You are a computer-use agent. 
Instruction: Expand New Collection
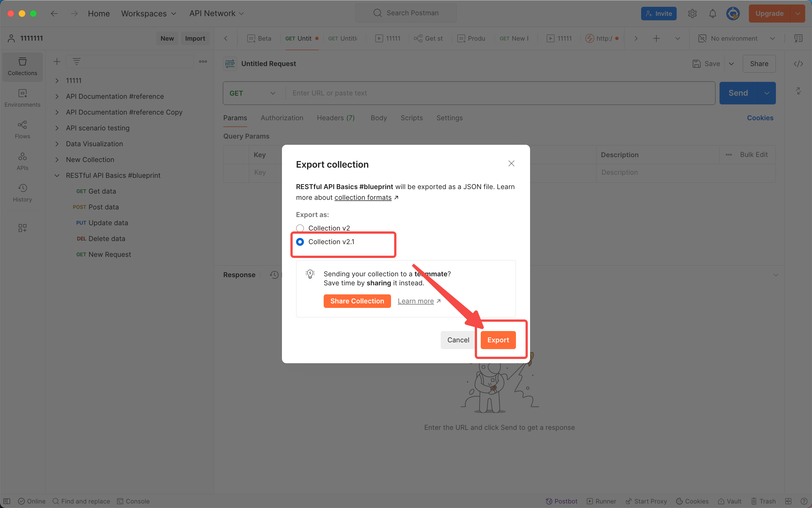[57, 159]
